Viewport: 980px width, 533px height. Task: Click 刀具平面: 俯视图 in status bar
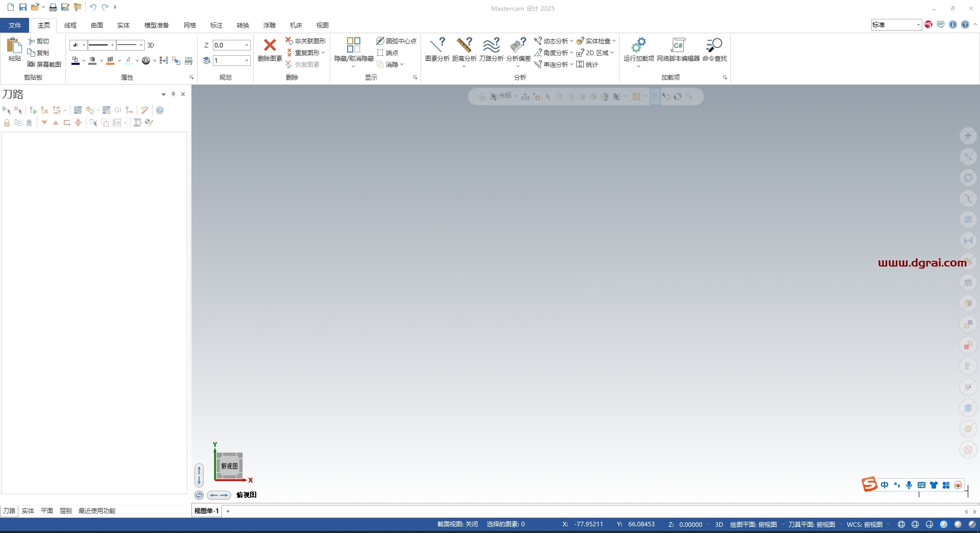click(x=812, y=525)
